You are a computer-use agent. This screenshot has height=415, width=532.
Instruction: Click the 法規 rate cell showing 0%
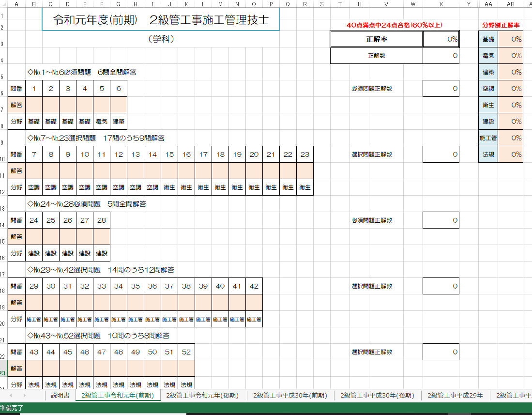click(510, 154)
